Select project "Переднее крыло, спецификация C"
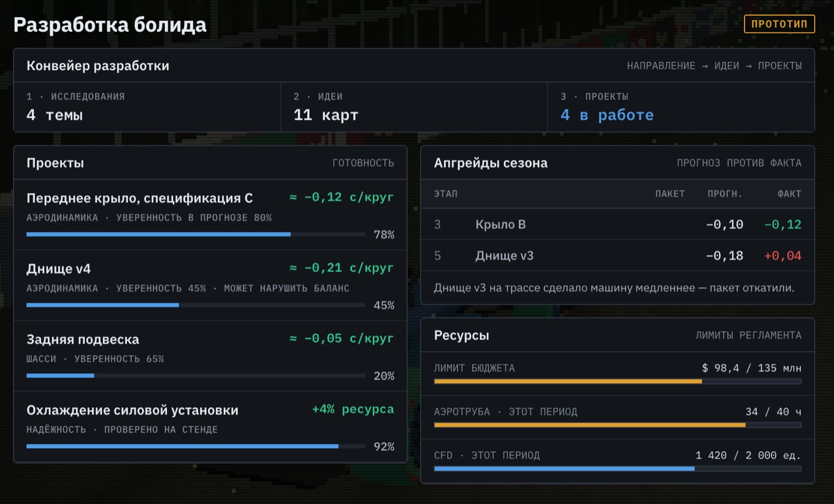The width and height of the screenshot is (834, 504). click(x=139, y=198)
